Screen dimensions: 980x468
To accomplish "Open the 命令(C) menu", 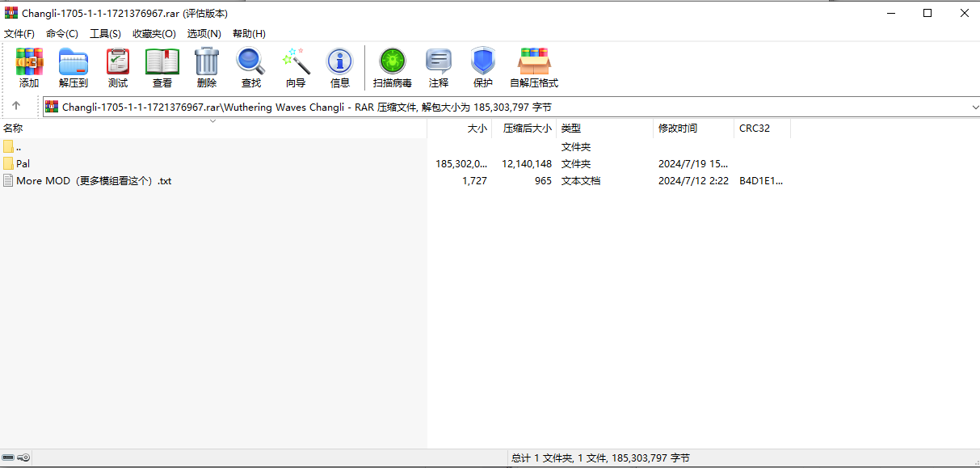I will (62, 33).
